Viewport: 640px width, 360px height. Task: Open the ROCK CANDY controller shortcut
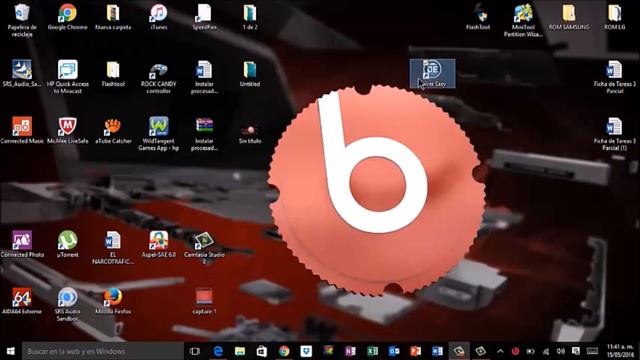[159, 77]
